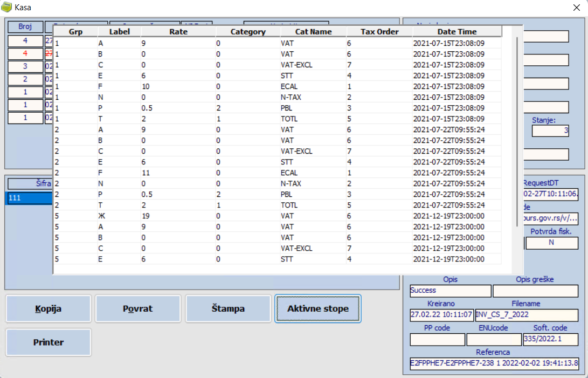This screenshot has height=378, width=588.
Task: Click the Soft. code field 335/2022.1
Action: (x=550, y=339)
